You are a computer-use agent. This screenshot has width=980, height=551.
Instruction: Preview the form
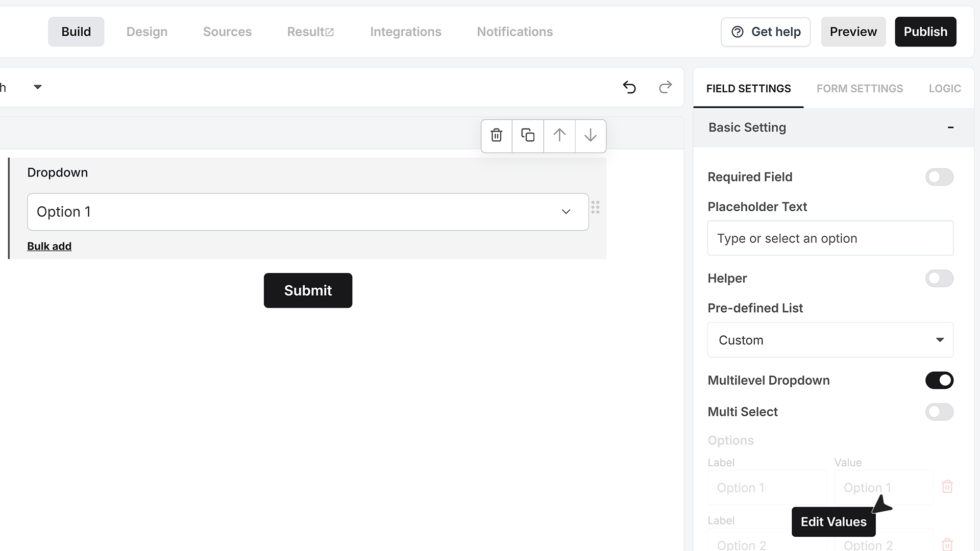coord(853,32)
